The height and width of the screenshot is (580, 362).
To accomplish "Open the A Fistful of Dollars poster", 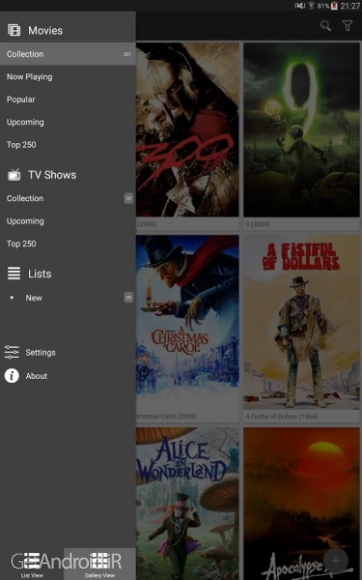I will pos(301,322).
